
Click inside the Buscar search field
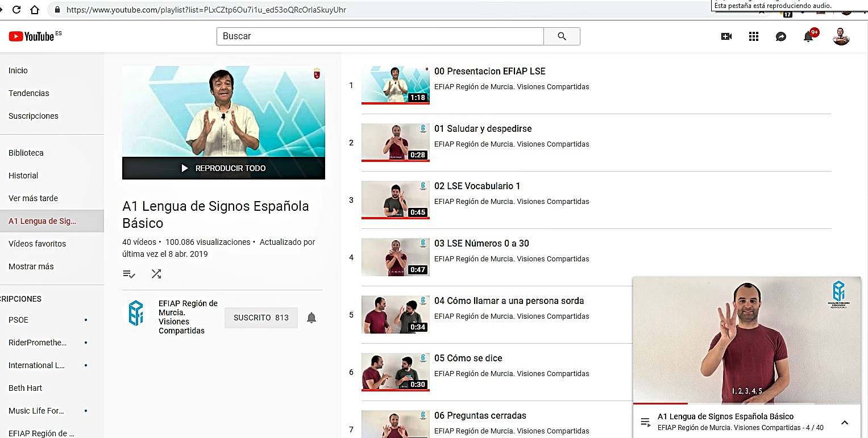pyautogui.click(x=380, y=36)
